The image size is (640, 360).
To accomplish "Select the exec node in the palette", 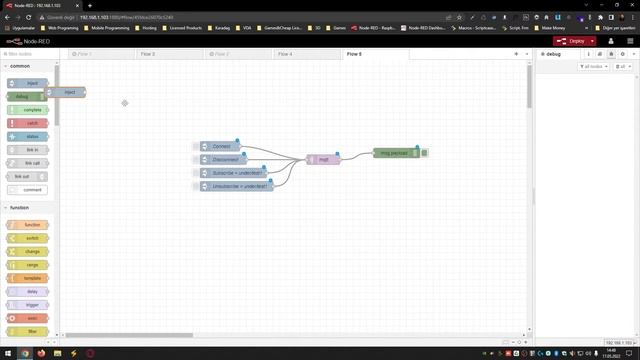I will pyautogui.click(x=27, y=318).
